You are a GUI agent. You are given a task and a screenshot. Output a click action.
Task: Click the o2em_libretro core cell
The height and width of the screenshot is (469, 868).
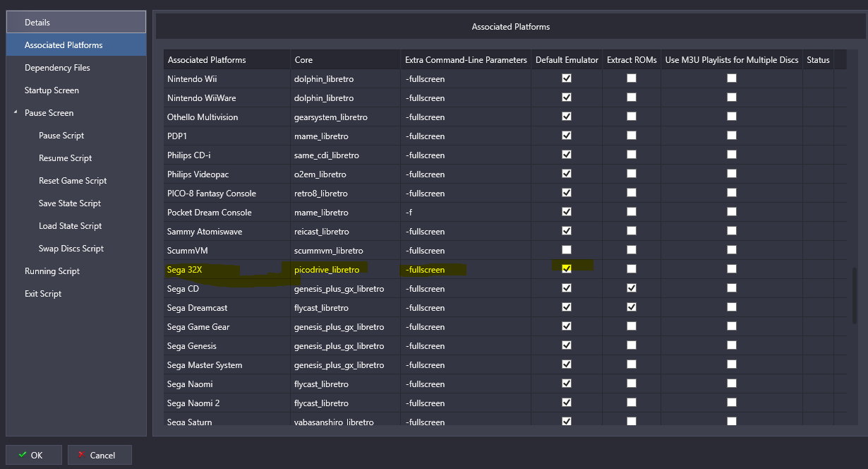tap(345, 174)
